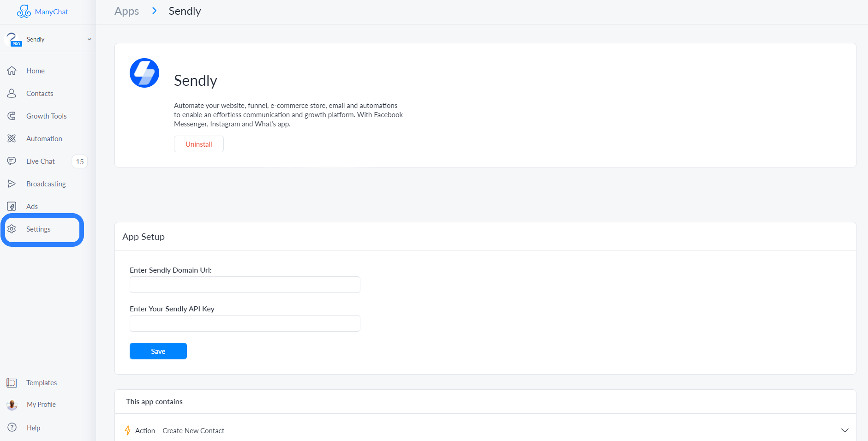Open the Sendly account dropdown chevron
The width and height of the screenshot is (868, 441).
(x=90, y=39)
